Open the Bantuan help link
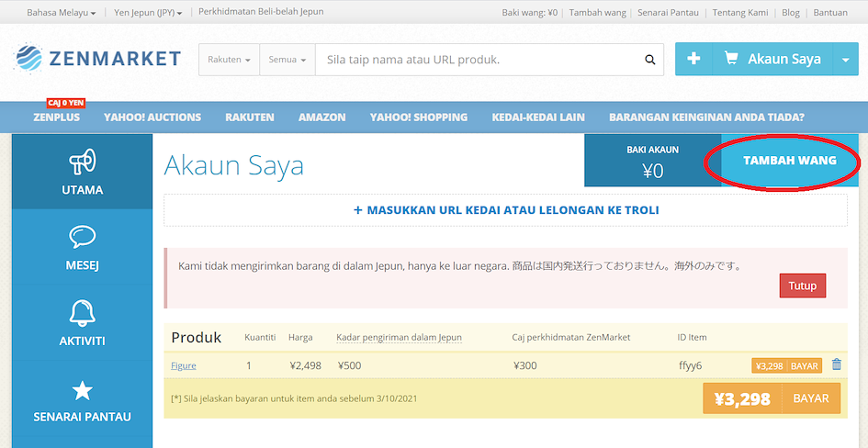Screen dimensions: 868x448 point(830,12)
